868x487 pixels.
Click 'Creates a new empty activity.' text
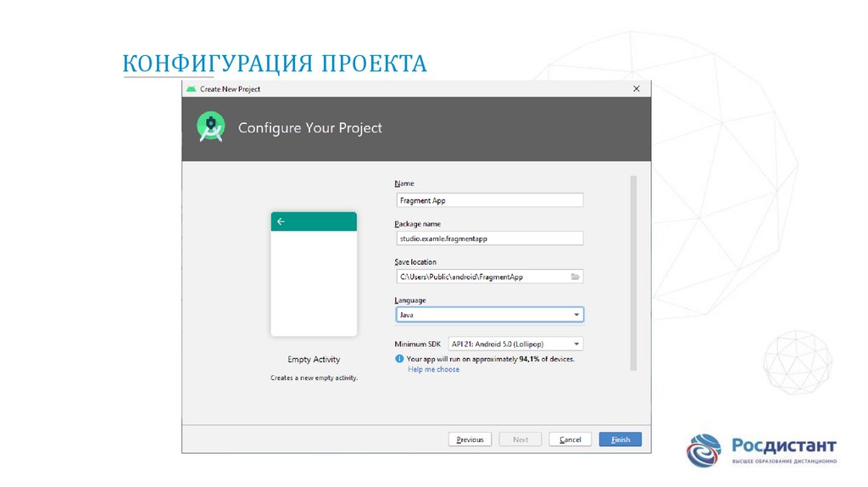(x=314, y=378)
